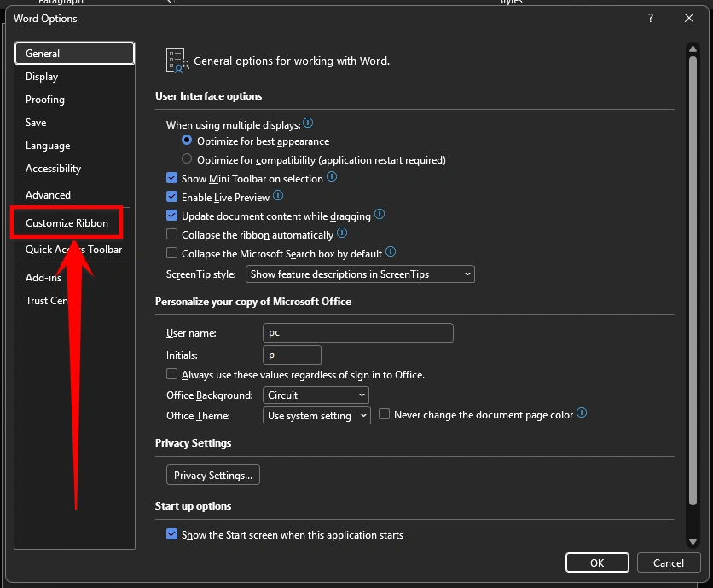713x588 pixels.
Task: Click info icon beside Collapse the ribbon automatically
Action: tap(342, 233)
